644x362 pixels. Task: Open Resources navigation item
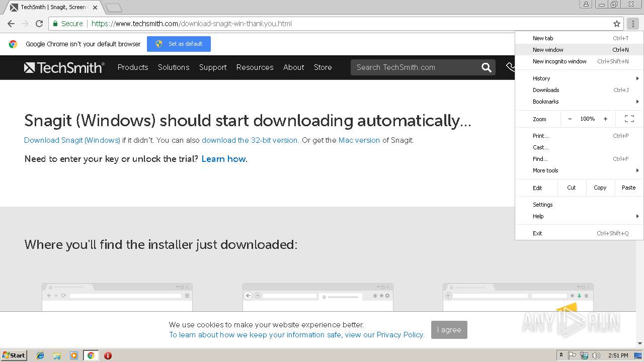[255, 67]
